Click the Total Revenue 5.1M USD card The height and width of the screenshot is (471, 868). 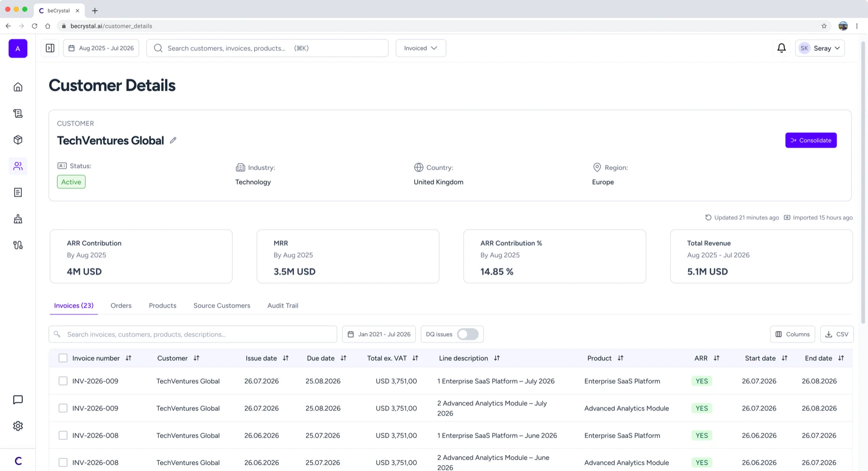pos(761,256)
